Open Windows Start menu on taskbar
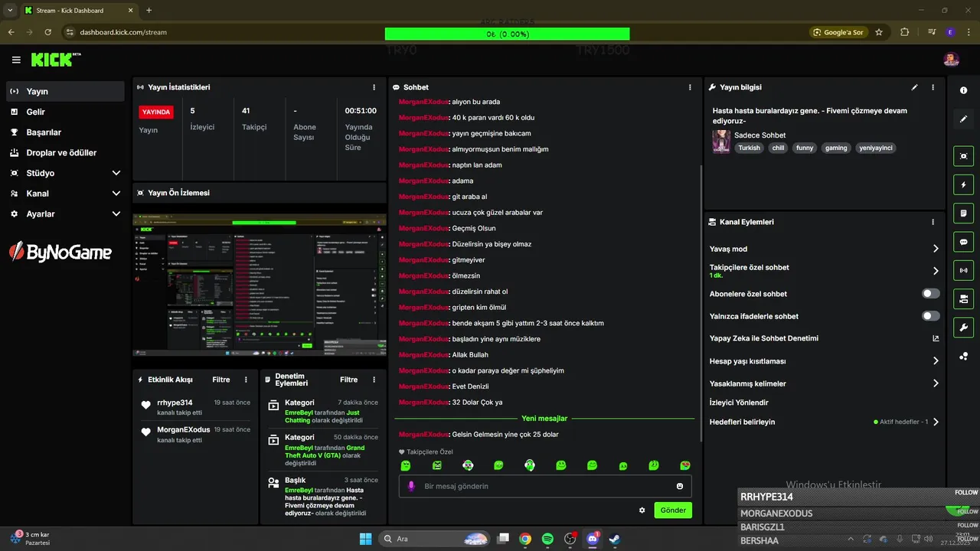980x551 pixels. click(x=365, y=539)
